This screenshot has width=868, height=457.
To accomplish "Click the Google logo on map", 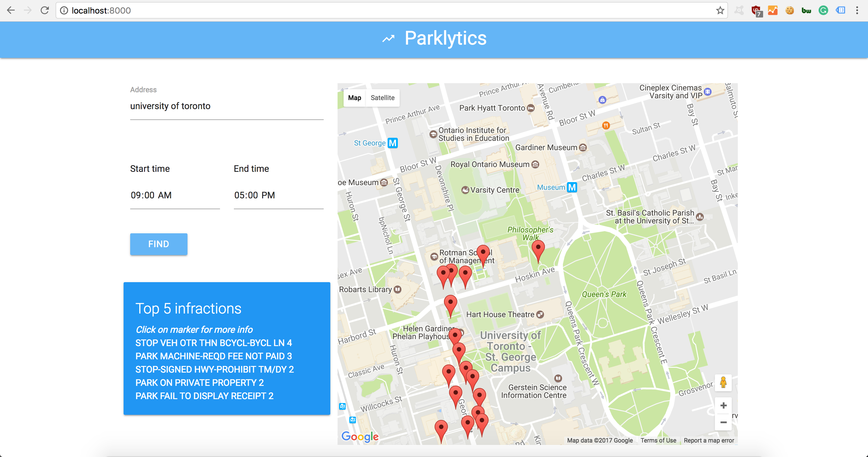I will tap(360, 437).
